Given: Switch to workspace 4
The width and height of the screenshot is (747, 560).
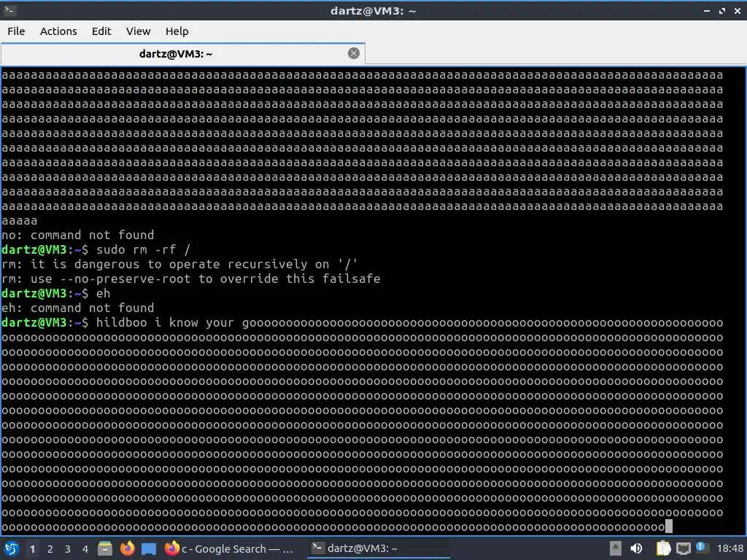Looking at the screenshot, I should (x=85, y=549).
